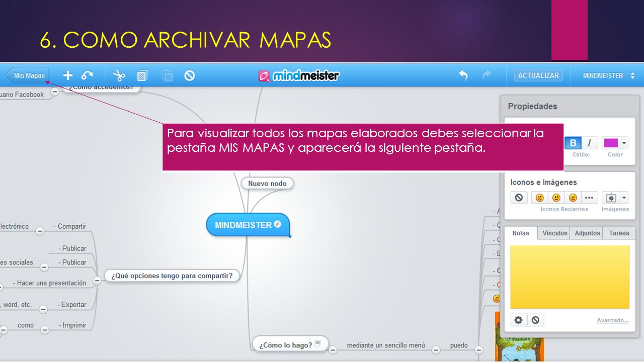Click the magenta color swatch
Image resolution: width=644 pixels, height=362 pixels.
click(x=611, y=143)
